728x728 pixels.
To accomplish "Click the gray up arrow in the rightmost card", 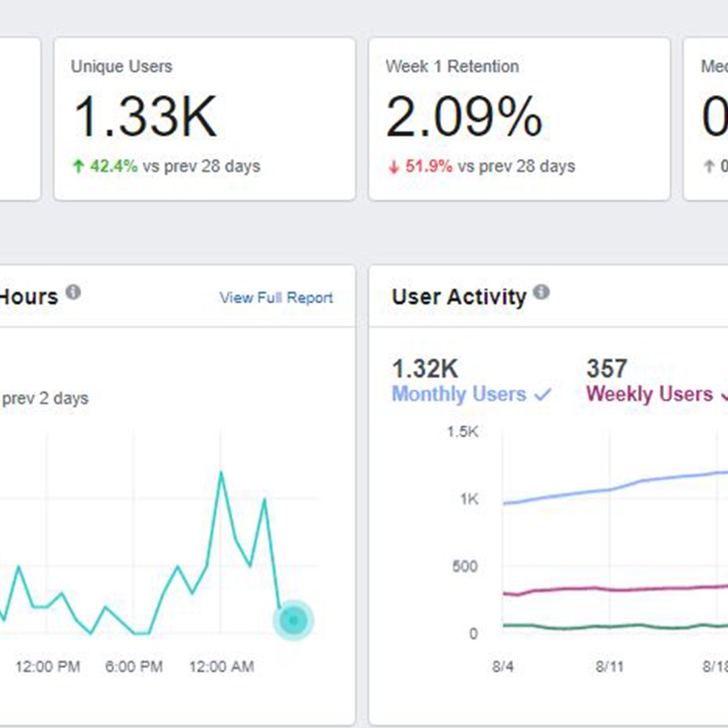I will click(708, 166).
